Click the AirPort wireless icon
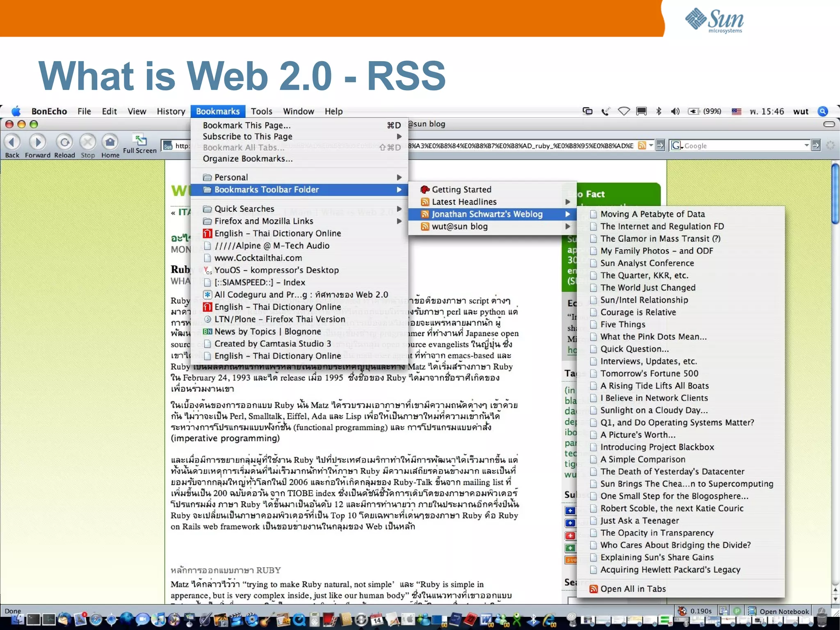 point(624,111)
